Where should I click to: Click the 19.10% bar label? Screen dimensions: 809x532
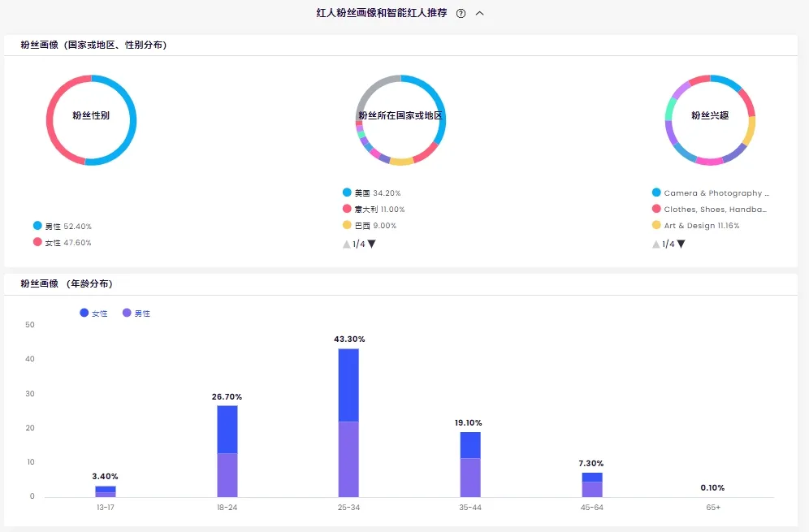point(468,422)
